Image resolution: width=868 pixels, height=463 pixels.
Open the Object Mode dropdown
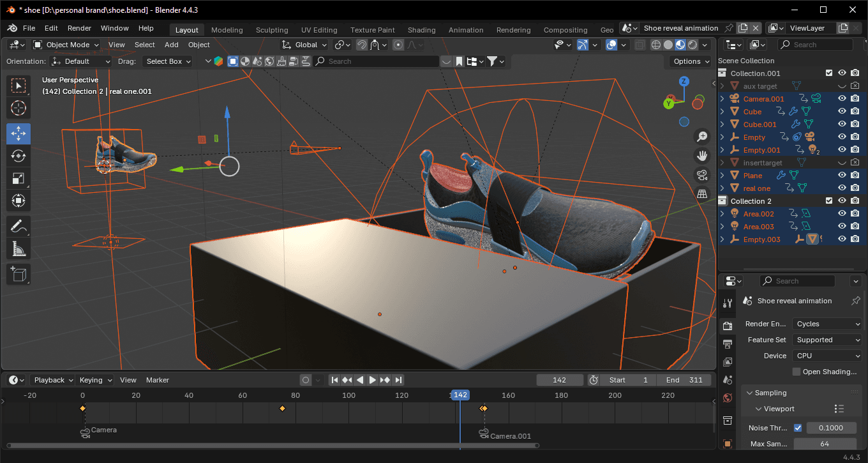point(66,45)
